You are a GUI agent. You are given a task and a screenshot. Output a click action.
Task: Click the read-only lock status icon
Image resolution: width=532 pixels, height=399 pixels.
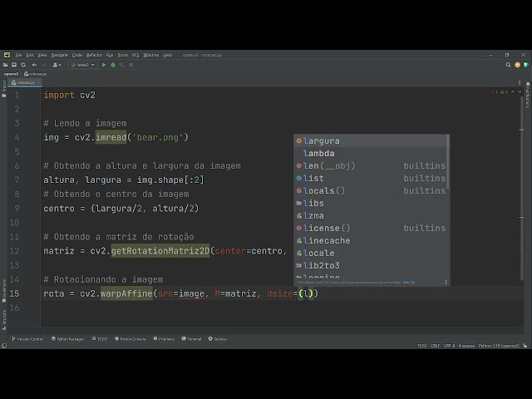click(525, 346)
